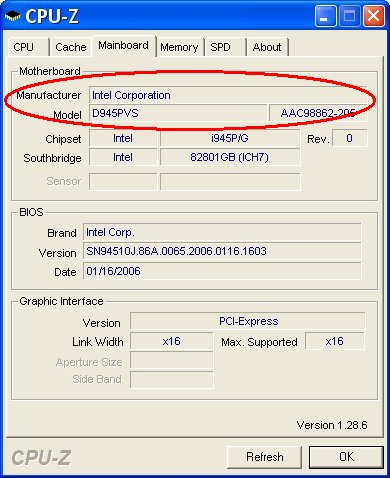Screen dimensions: 390x478
Task: Close the CPU-Z window
Action: [373, 16]
